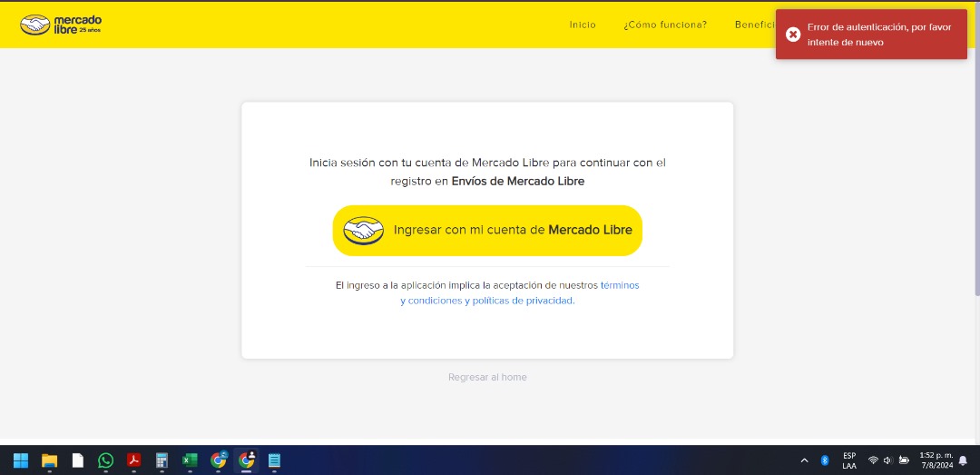Viewport: 980px width, 475px height.
Task: Open Adobe Acrobat from the taskbar
Action: pos(133,460)
